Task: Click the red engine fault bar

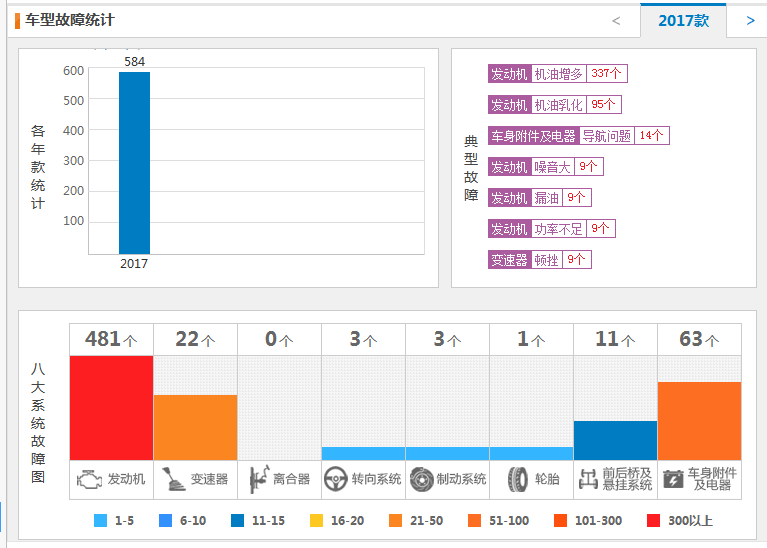Action: tap(112, 408)
